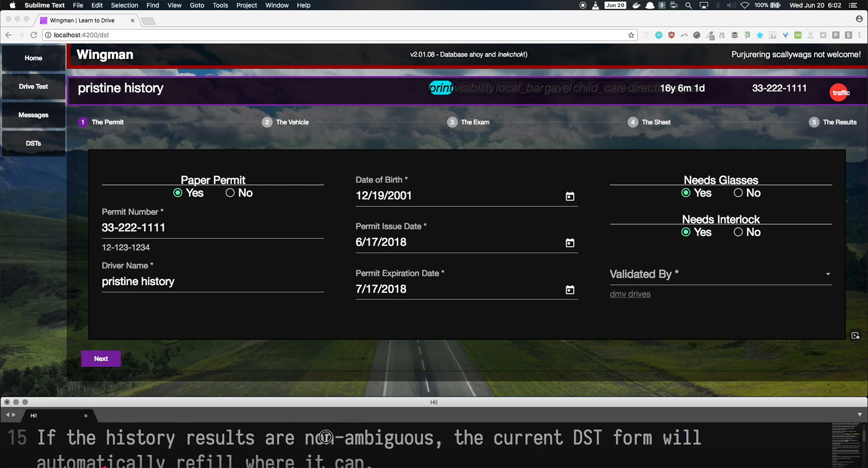Open the Date of Birth calendar picker
This screenshot has height=468, width=868.
(x=570, y=197)
